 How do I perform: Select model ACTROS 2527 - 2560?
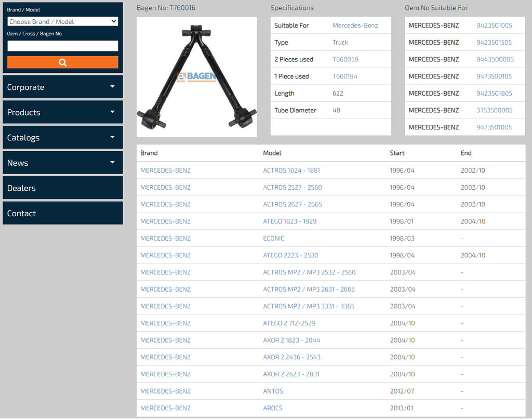(292, 188)
